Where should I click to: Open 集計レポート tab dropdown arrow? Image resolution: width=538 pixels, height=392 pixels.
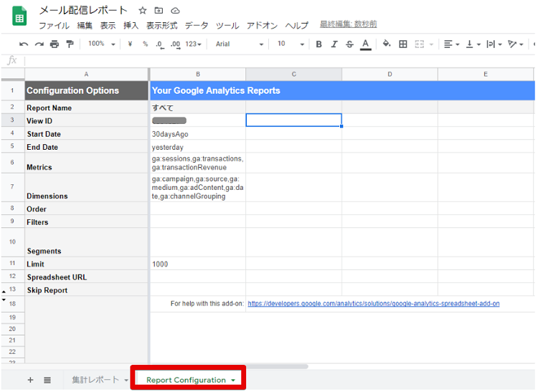pyautogui.click(x=126, y=380)
